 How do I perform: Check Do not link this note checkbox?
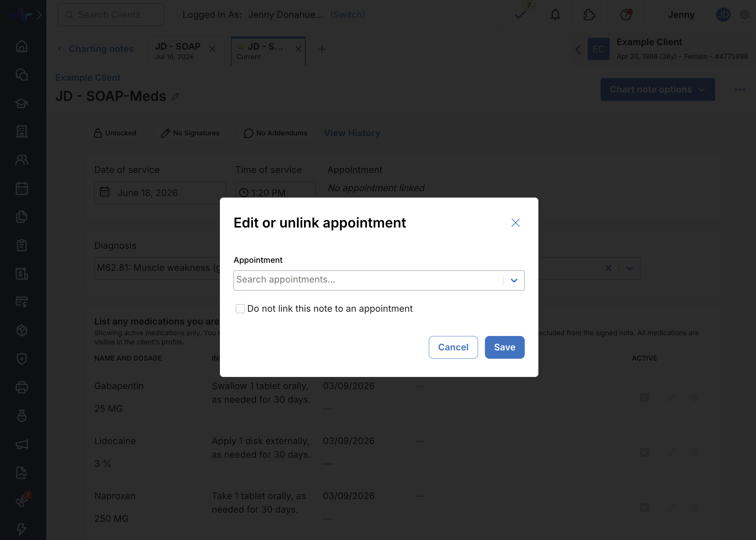240,309
